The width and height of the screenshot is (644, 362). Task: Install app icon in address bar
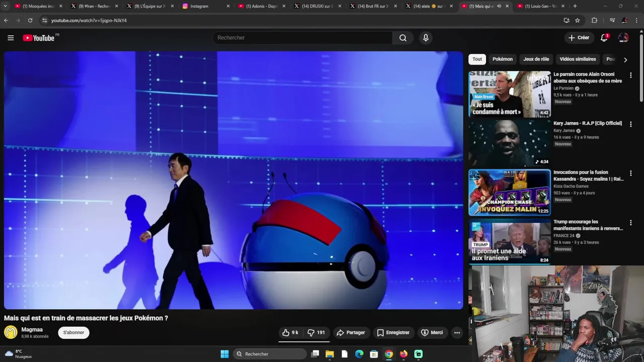[567, 20]
